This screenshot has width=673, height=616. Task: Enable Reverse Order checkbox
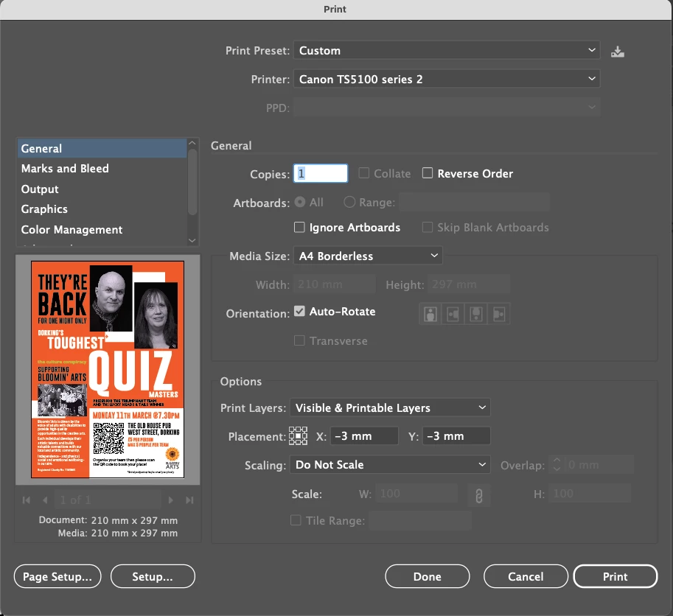428,173
